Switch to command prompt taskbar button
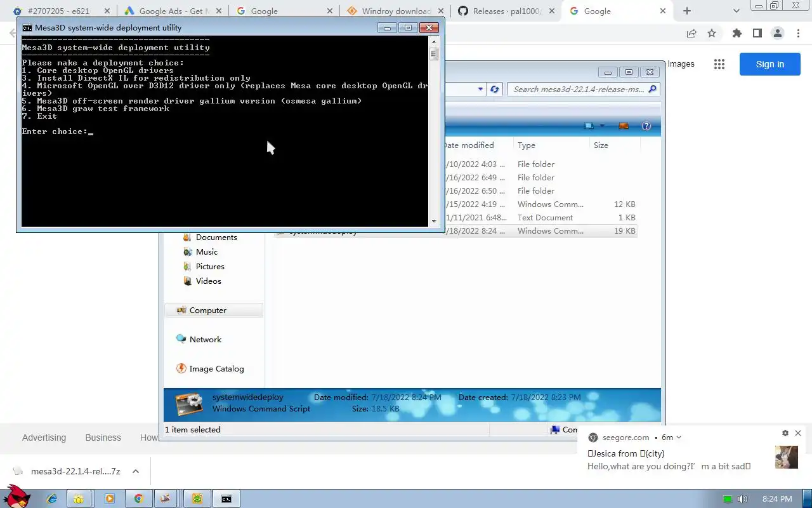 (x=226, y=499)
